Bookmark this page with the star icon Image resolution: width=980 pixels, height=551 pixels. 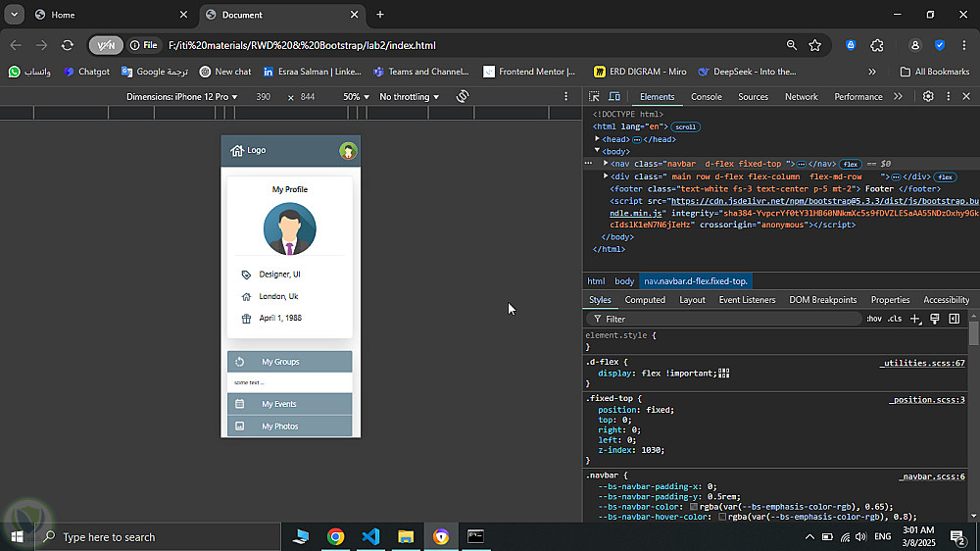[815, 45]
